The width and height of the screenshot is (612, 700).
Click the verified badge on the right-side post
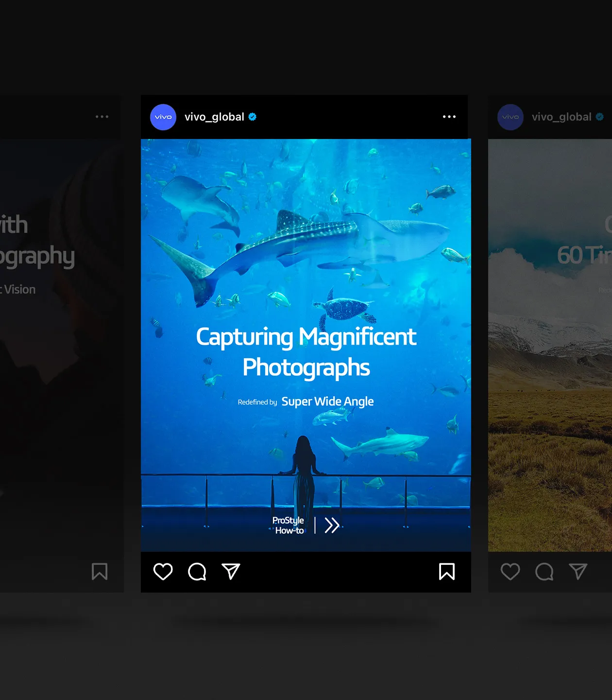pos(600,117)
